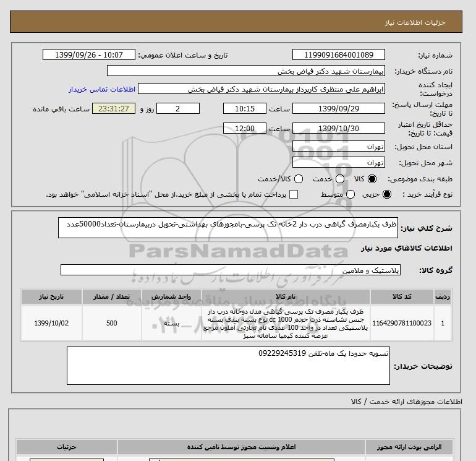Click the quantity cell 500

coord(112,323)
